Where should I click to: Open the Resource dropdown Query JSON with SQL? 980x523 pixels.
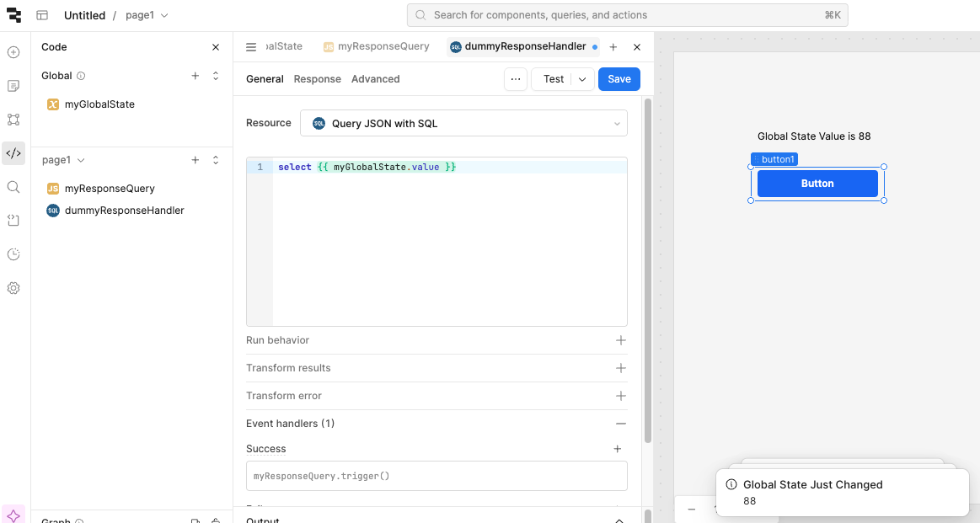click(x=463, y=123)
